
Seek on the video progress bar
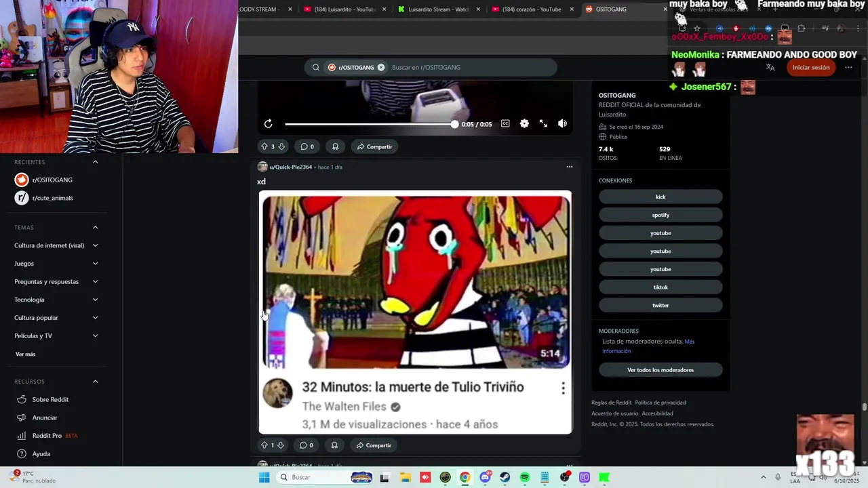point(370,124)
